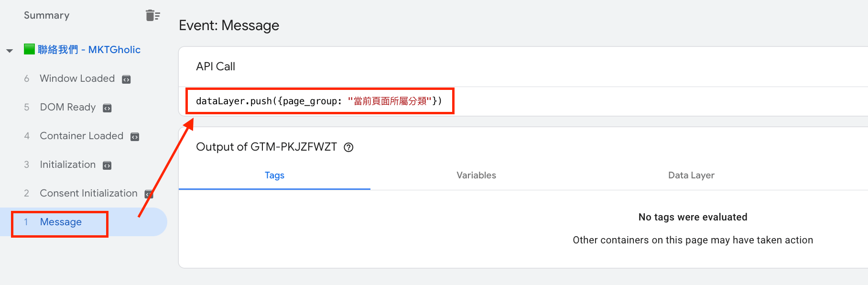Collapse the 聯絡我們 - MKTGholic page tree
868x285 pixels.
10,50
